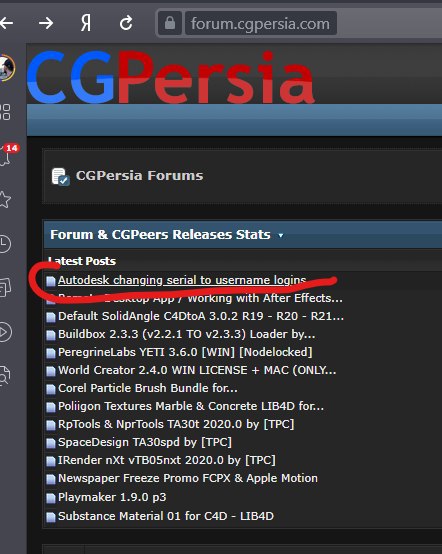This screenshot has width=442, height=554.
Task: Open the notifications bell with badge 14
Action: coord(8,154)
